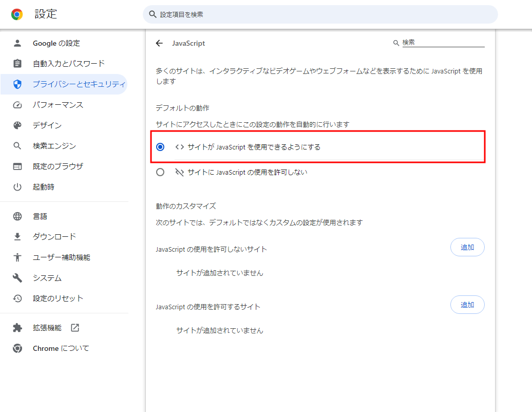Open プライバシーとセキュリティ settings section
Viewport: 532px width, 412px height.
coord(64,84)
